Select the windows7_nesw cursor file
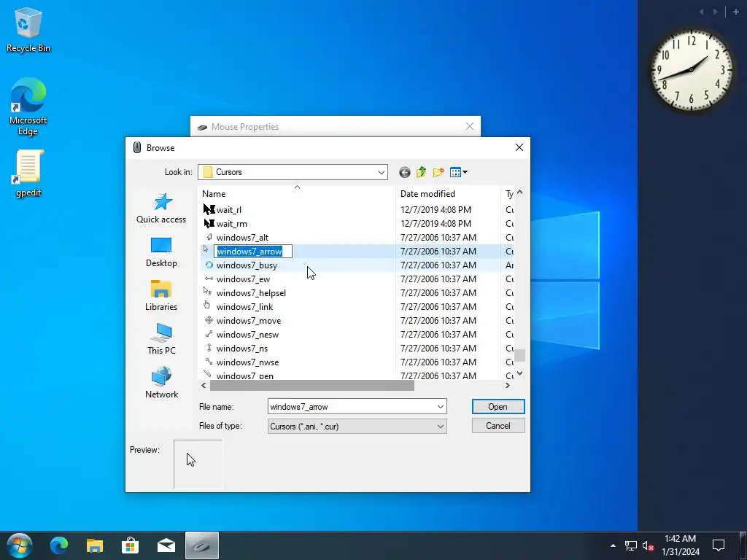The image size is (747, 560). click(x=247, y=334)
